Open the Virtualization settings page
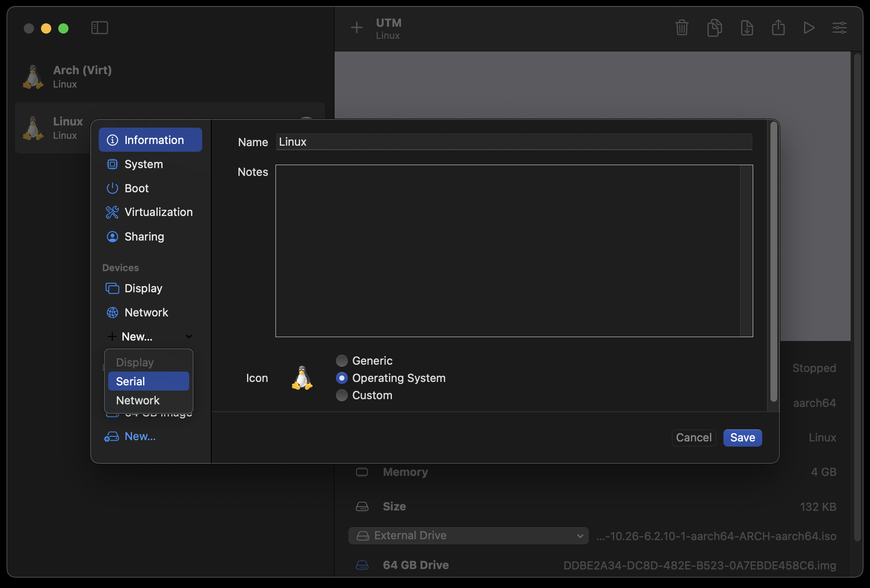 [x=150, y=212]
